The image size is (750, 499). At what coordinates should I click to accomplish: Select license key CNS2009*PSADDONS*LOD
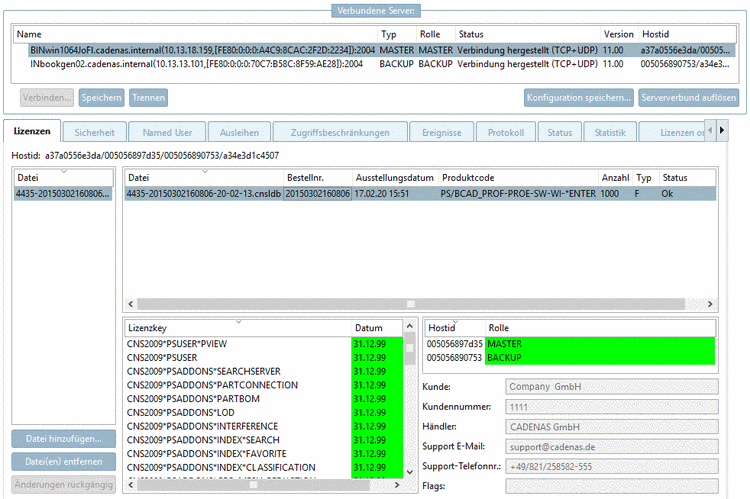[x=264, y=412]
